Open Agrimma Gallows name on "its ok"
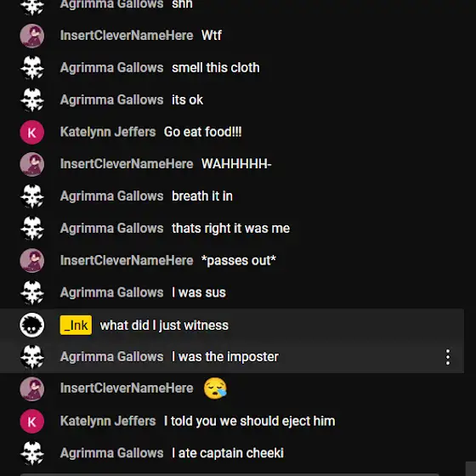This screenshot has height=476, width=476. click(111, 100)
